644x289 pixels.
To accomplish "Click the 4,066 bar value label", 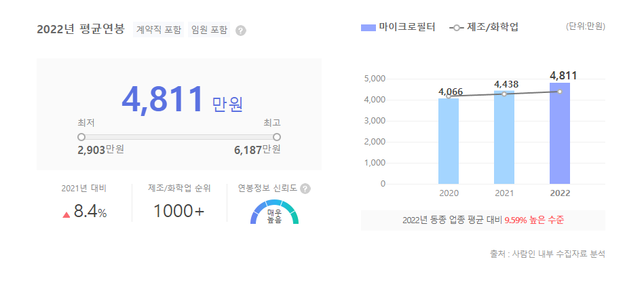I will click(x=451, y=92).
